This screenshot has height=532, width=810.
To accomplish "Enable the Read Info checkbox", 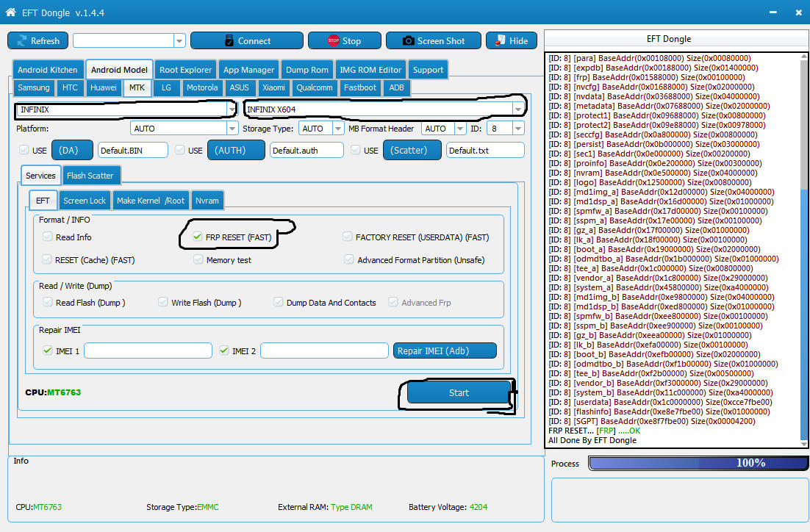I will (x=48, y=237).
